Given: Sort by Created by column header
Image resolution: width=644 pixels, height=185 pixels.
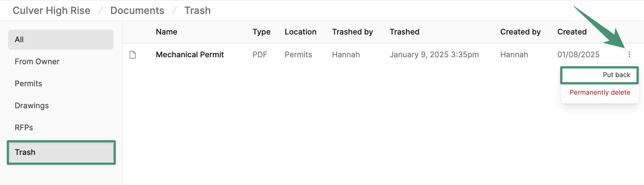Looking at the screenshot, I should click(520, 32).
